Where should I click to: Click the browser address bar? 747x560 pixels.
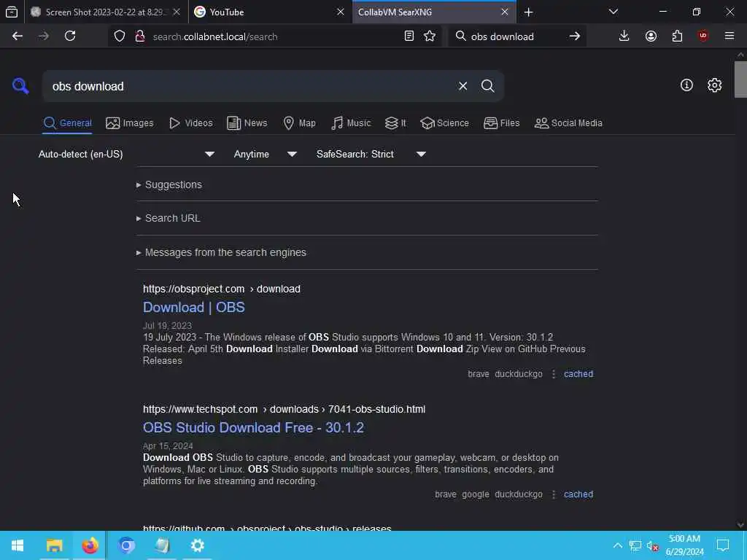(274, 36)
